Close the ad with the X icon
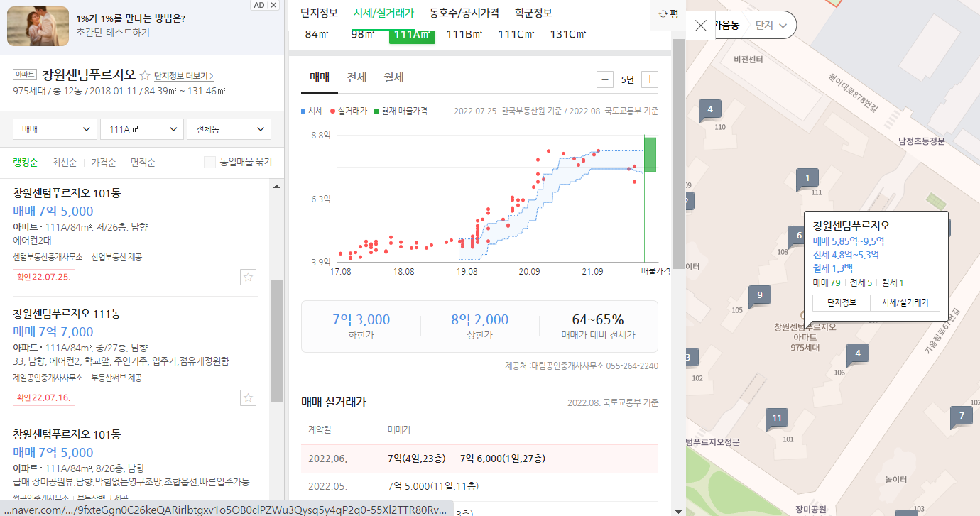Image resolution: width=980 pixels, height=516 pixels. pyautogui.click(x=274, y=5)
